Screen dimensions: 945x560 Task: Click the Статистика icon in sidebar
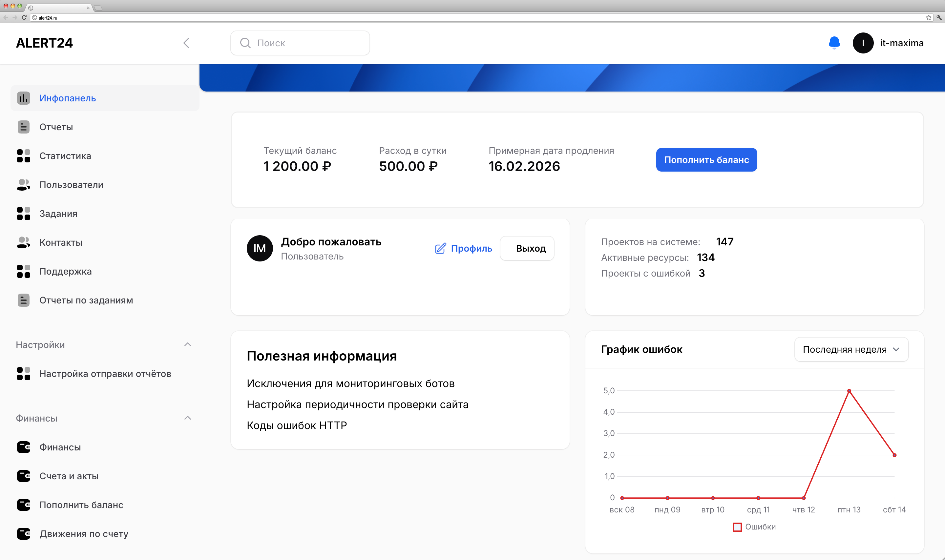pos(23,156)
